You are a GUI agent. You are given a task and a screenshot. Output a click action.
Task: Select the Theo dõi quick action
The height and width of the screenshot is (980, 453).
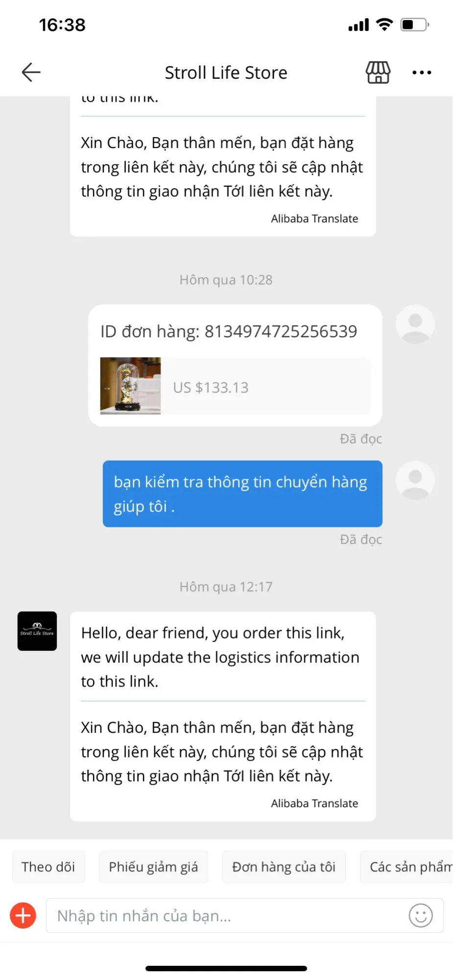[48, 867]
